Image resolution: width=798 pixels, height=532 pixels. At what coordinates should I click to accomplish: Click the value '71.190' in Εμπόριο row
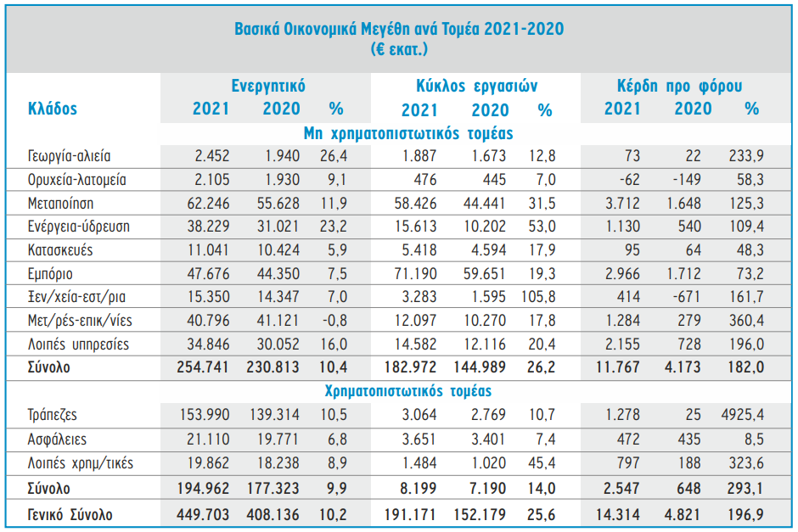tap(415, 273)
